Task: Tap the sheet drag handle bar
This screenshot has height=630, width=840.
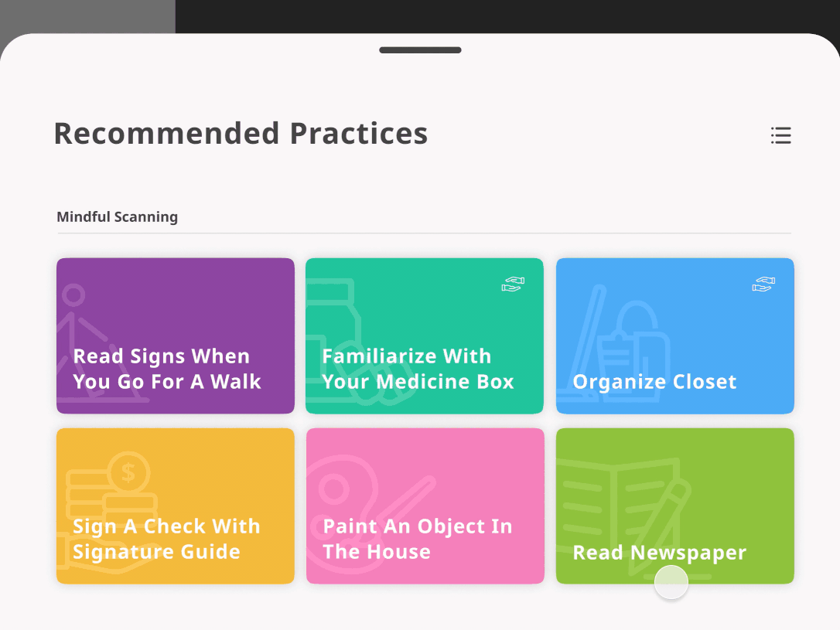Action: point(420,50)
